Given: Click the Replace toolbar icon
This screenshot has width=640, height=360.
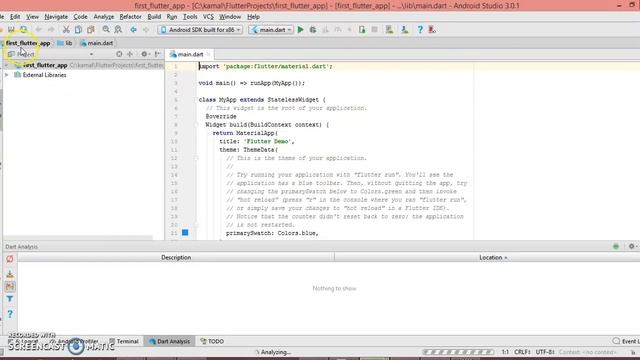Looking at the screenshot, I should coord(118,29).
